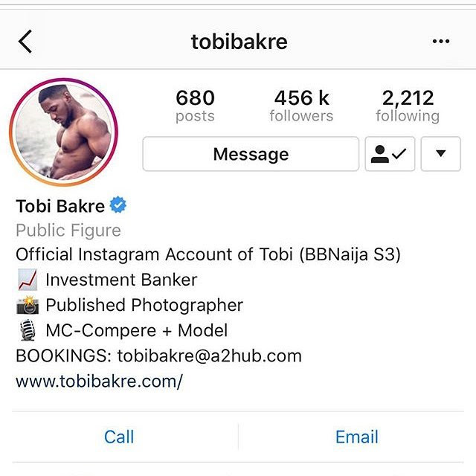476x476 pixels.
Task: Tap the blue verified badge
Action: (118, 205)
